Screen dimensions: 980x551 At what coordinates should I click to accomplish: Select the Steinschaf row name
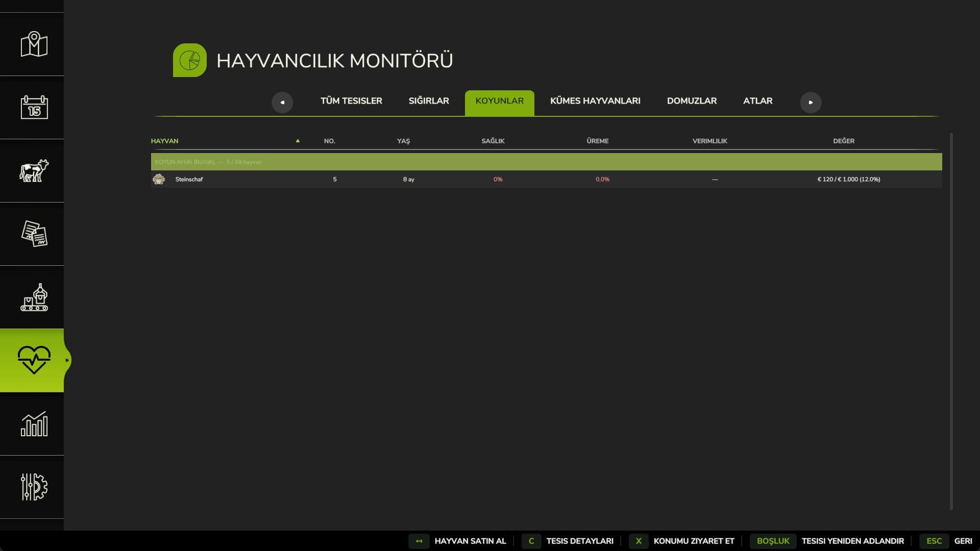click(x=189, y=179)
